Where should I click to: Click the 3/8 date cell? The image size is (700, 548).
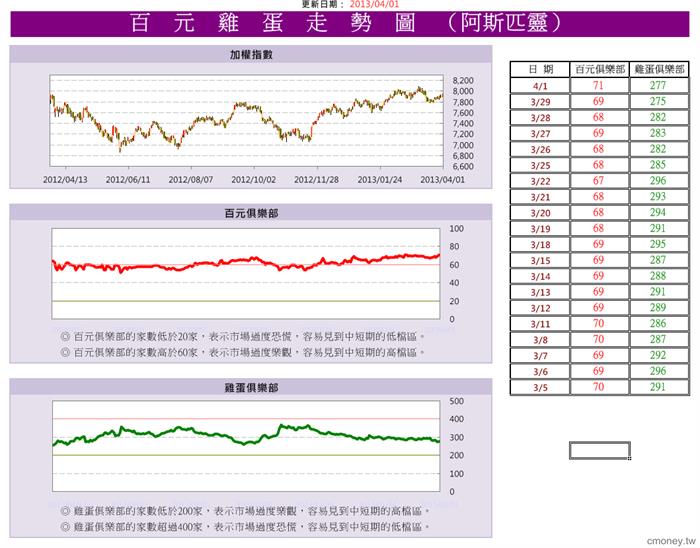coord(540,340)
